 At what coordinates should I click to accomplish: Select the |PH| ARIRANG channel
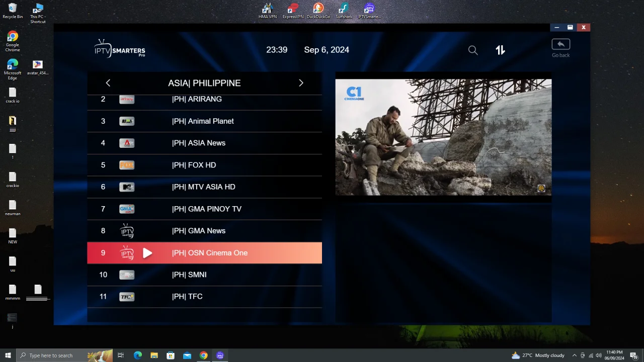[x=204, y=100]
